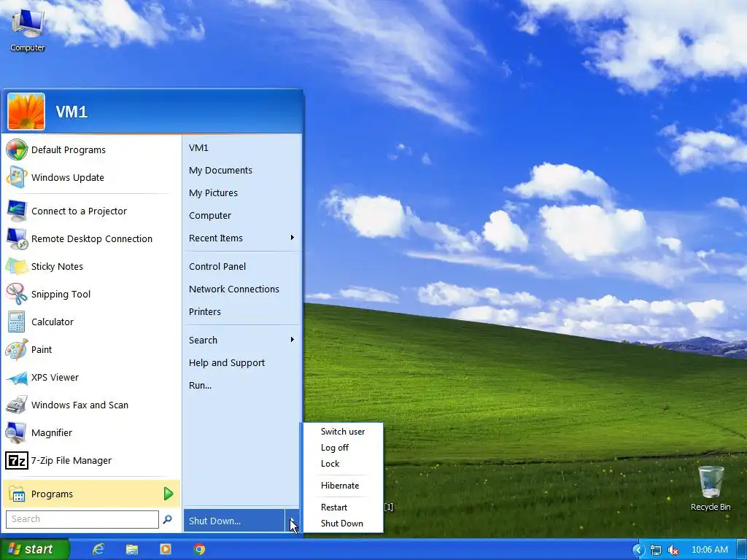Click the Shut Down... button
The width and height of the screenshot is (747, 560).
pos(234,521)
